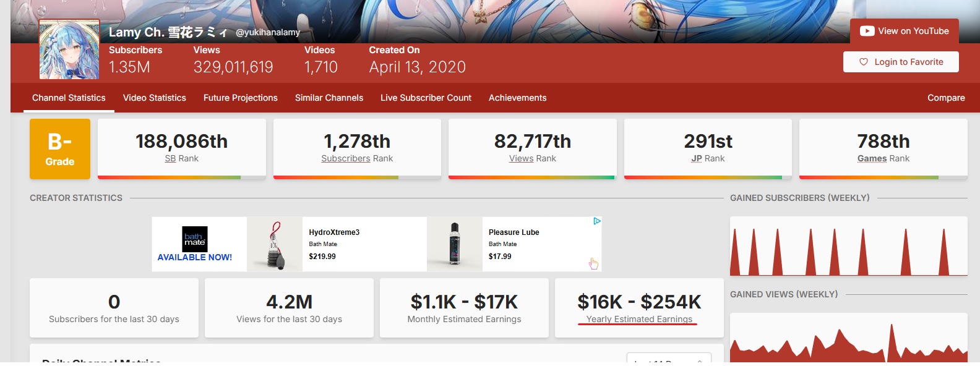Go to Future Projections tab

click(x=241, y=98)
